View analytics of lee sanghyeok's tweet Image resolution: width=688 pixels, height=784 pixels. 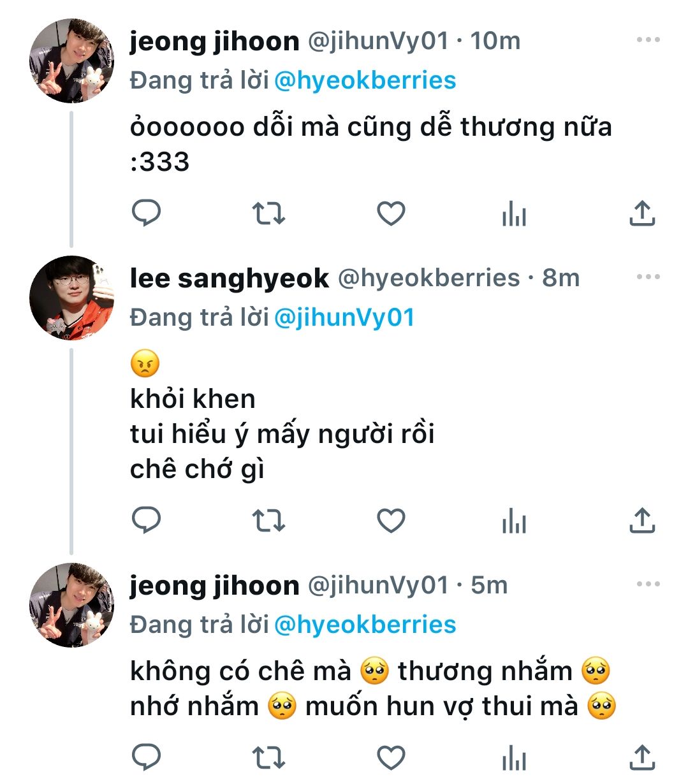[514, 521]
